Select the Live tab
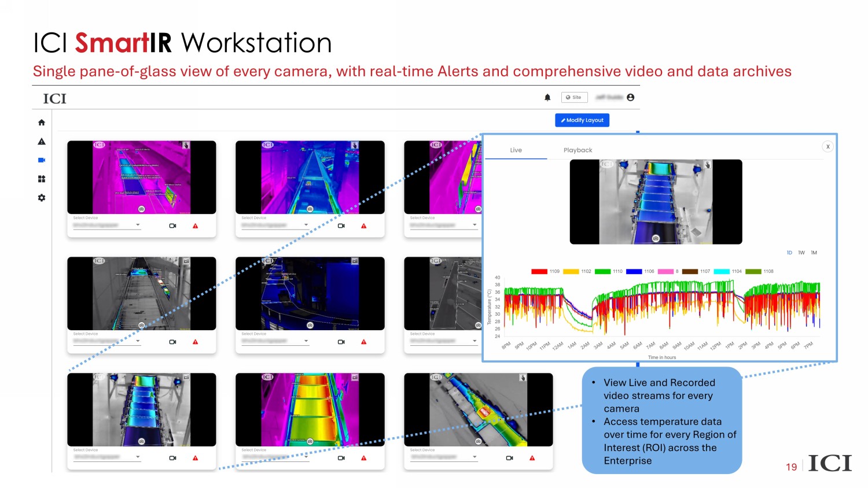The image size is (868, 488). pyautogui.click(x=516, y=150)
